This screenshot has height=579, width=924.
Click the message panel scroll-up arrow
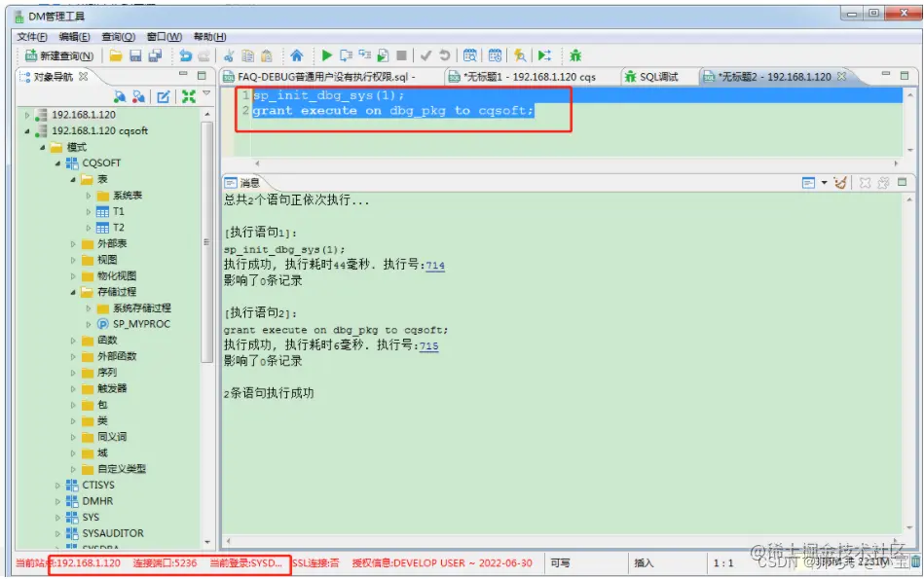point(909,200)
